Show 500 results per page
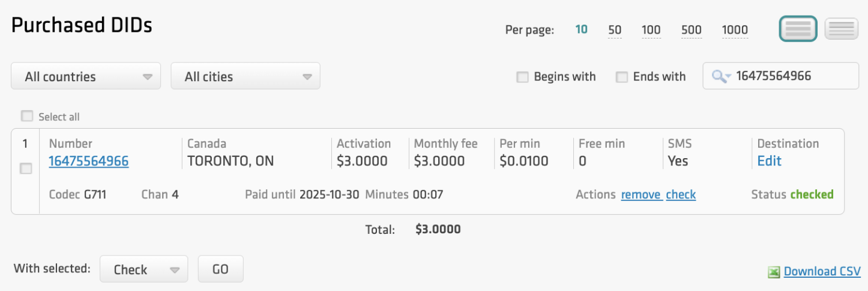 [691, 29]
